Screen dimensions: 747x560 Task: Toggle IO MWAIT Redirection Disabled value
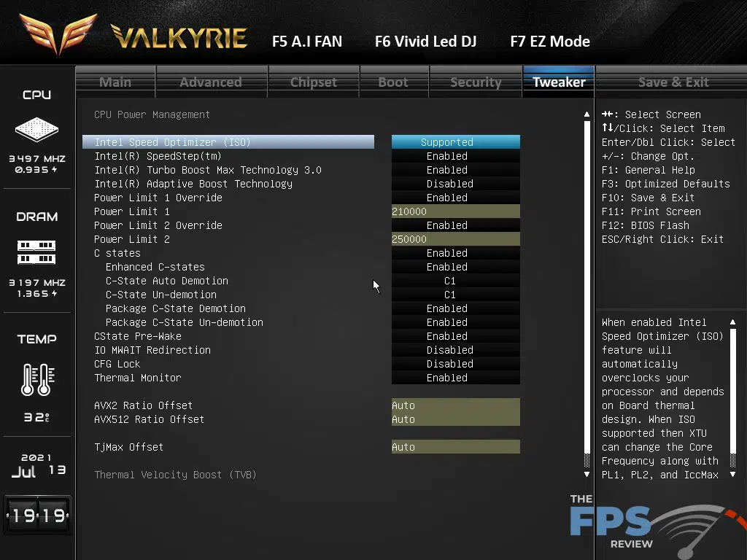point(455,349)
